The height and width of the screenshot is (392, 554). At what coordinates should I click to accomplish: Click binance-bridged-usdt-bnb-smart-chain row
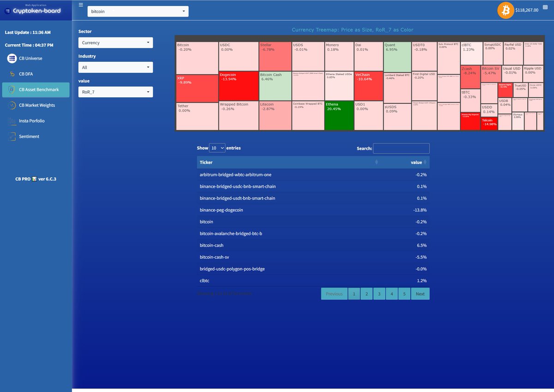coord(313,198)
